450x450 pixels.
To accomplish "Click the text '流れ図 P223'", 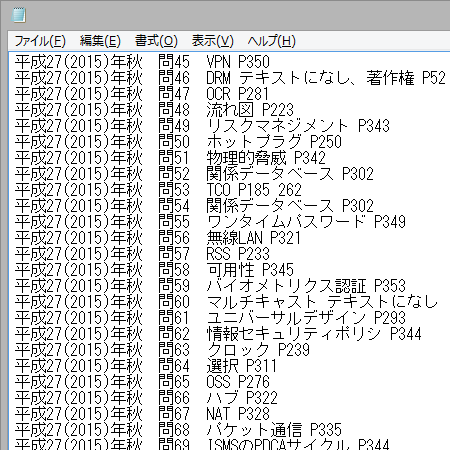I will 250,110.
